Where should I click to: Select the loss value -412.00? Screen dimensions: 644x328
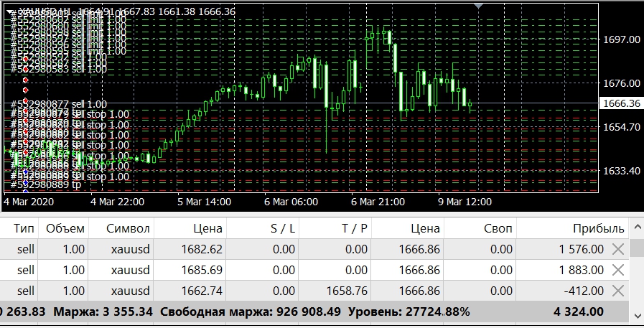click(x=584, y=291)
